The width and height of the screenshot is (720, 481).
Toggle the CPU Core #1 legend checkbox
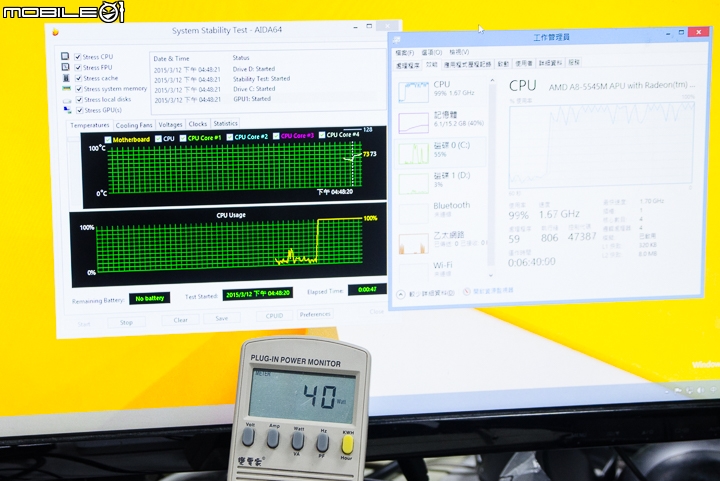click(x=183, y=138)
